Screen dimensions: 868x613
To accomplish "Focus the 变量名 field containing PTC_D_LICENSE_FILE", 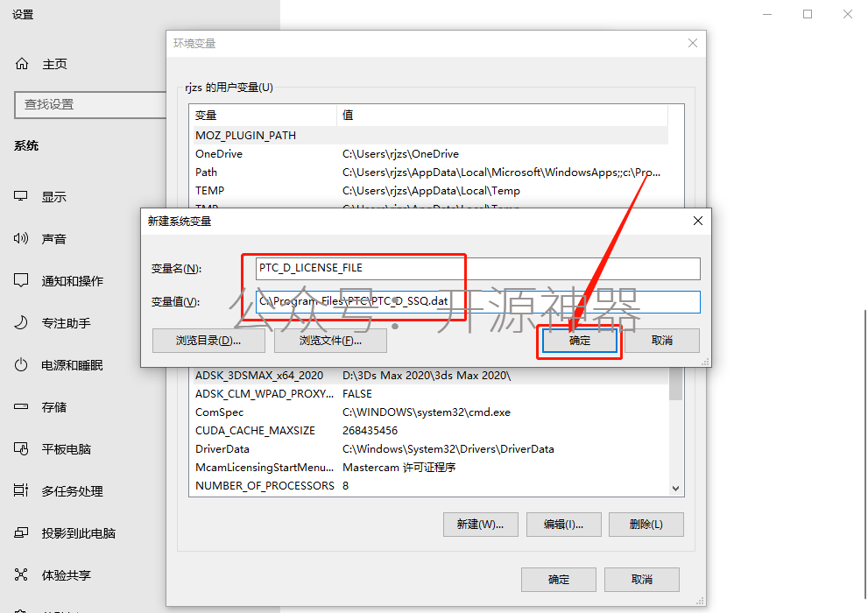I will (x=477, y=268).
